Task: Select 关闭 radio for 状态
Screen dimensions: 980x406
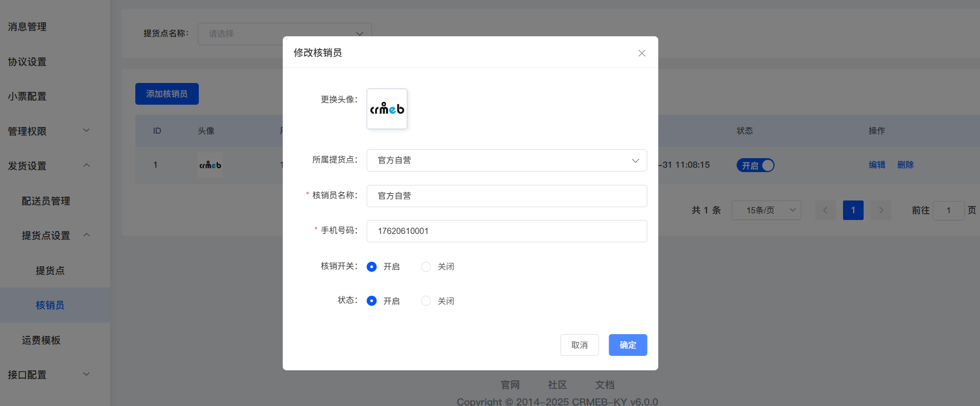Action: 426,301
